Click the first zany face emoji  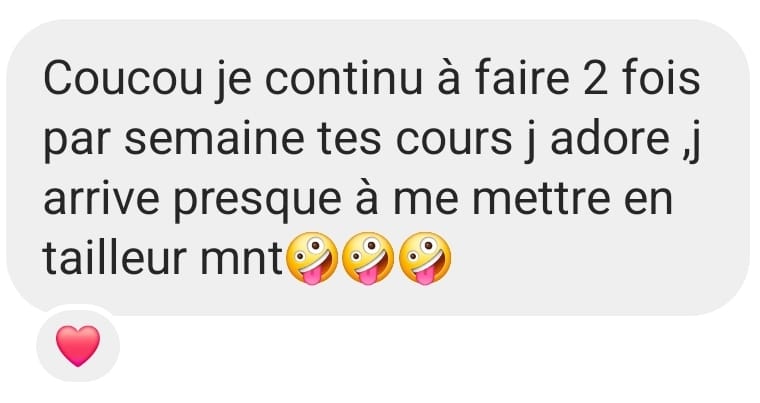click(x=312, y=258)
